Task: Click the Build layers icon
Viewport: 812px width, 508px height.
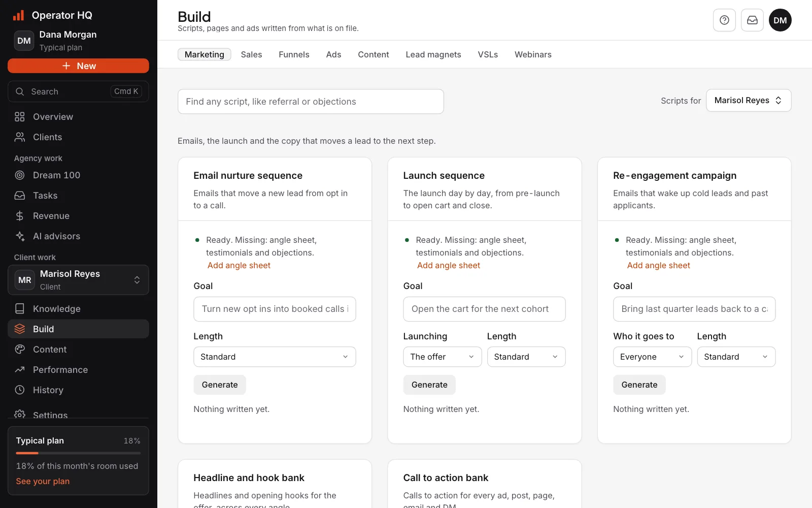Action: (x=20, y=329)
